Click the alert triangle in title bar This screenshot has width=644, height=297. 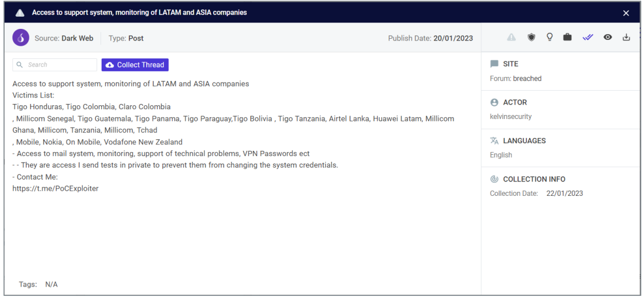[x=20, y=13]
